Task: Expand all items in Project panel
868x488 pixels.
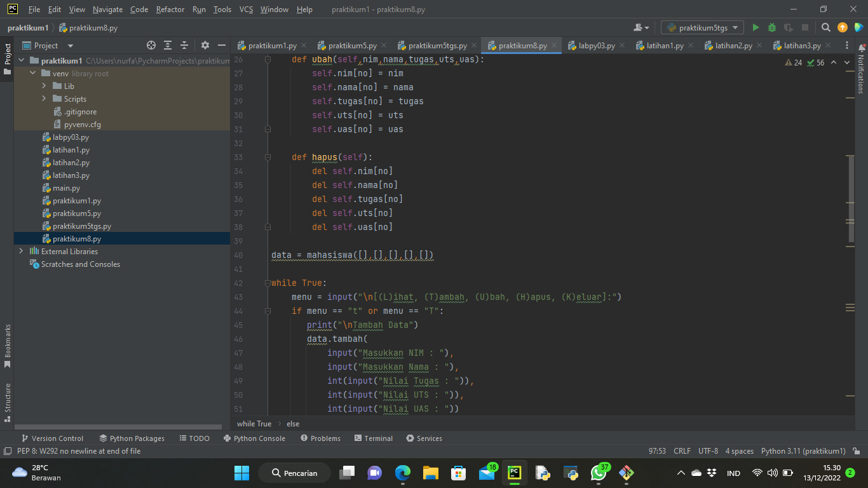Action: pyautogui.click(x=168, y=45)
